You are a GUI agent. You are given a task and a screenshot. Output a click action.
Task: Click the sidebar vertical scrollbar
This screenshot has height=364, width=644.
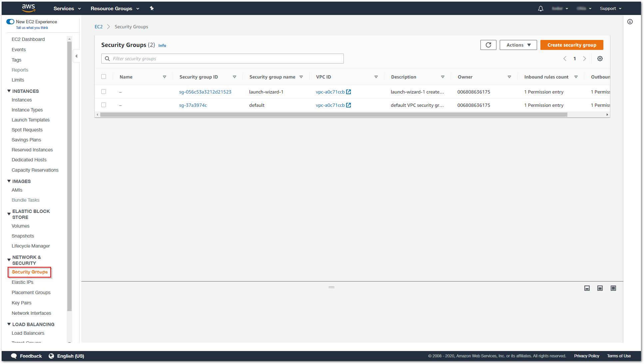coord(69,176)
